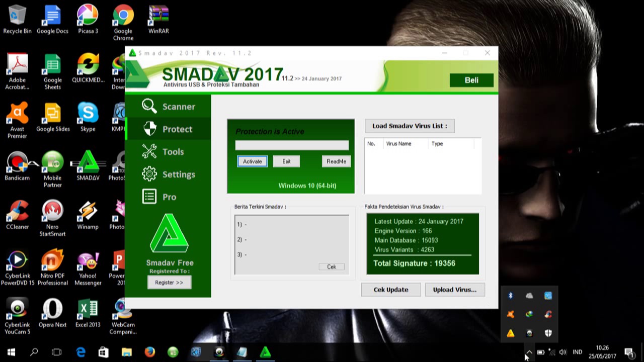Open the Adobe Acrobat desktop shortcut
Image resolution: width=644 pixels, height=362 pixels.
(17, 72)
